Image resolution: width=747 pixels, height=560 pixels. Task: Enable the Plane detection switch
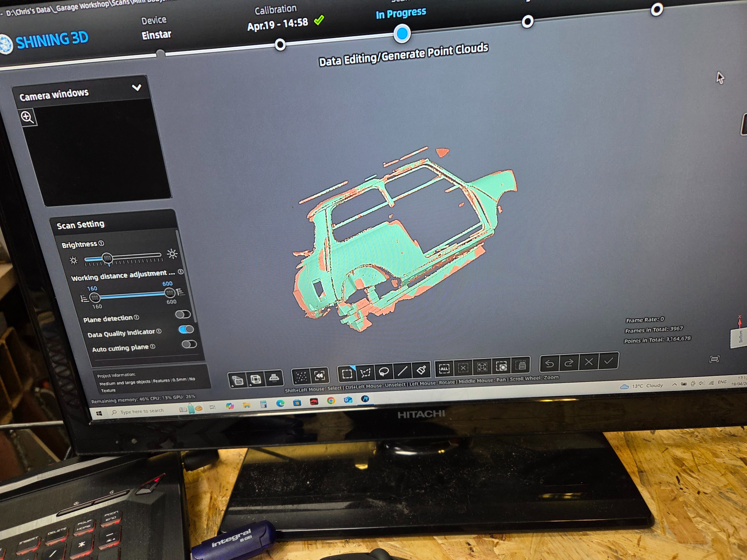183,314
